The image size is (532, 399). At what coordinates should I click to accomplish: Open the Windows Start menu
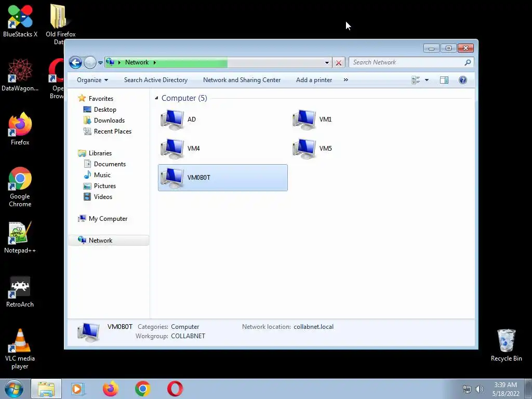coord(14,389)
